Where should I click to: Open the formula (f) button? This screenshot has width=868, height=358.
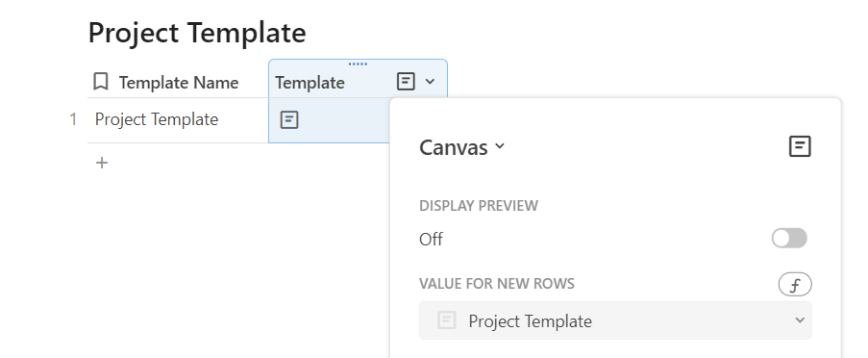pos(795,285)
